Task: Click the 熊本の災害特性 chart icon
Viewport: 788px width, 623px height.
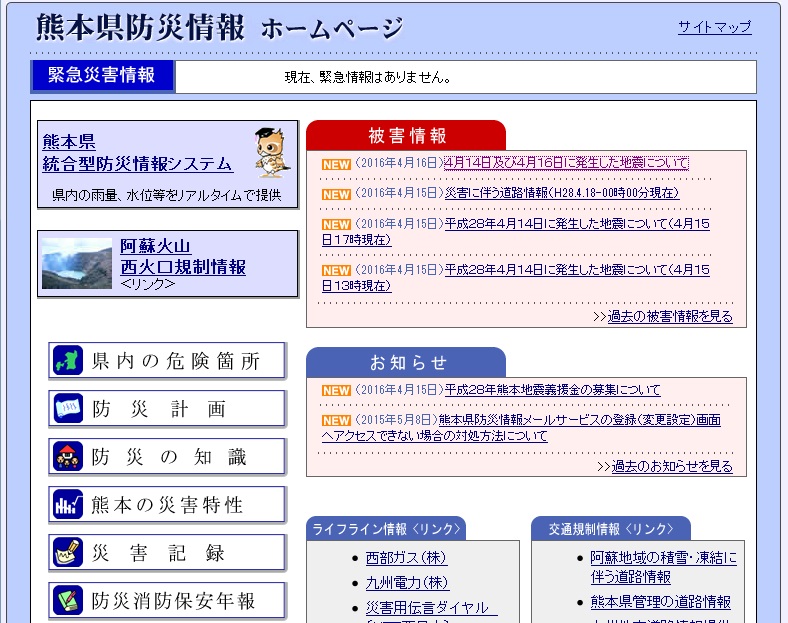Action: tap(68, 504)
